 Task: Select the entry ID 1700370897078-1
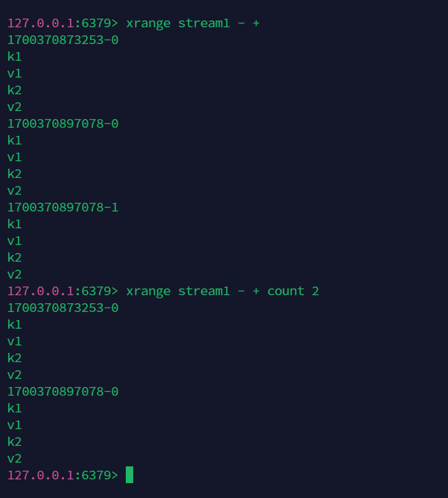point(63,208)
